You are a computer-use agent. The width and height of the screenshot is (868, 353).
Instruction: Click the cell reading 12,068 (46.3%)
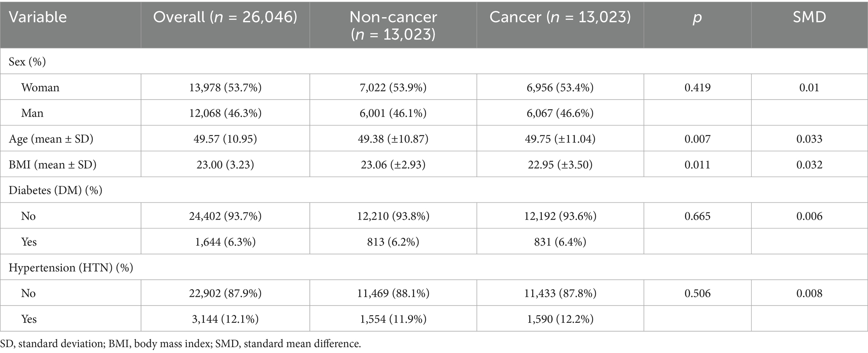[225, 113]
